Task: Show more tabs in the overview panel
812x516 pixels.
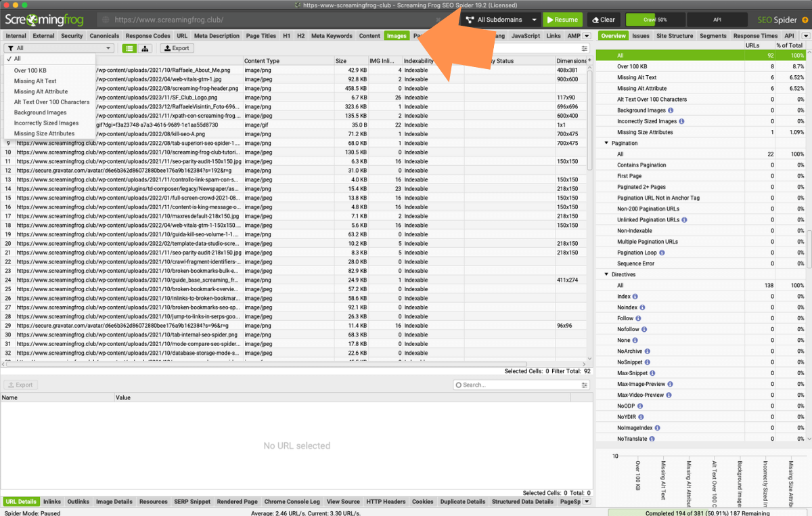Action: click(x=804, y=36)
